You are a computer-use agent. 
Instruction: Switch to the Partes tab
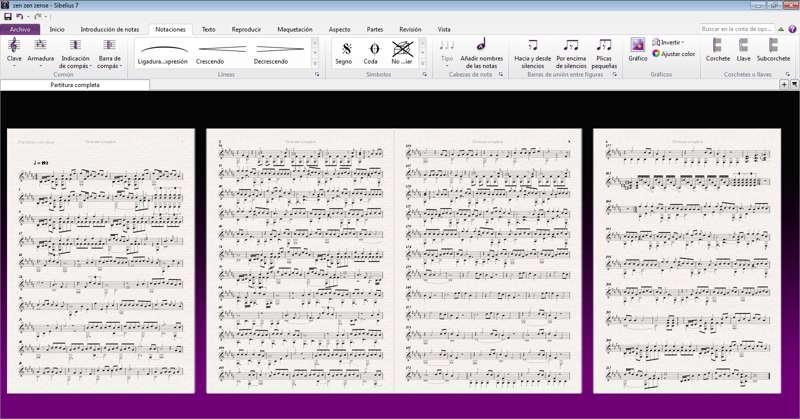coord(375,30)
